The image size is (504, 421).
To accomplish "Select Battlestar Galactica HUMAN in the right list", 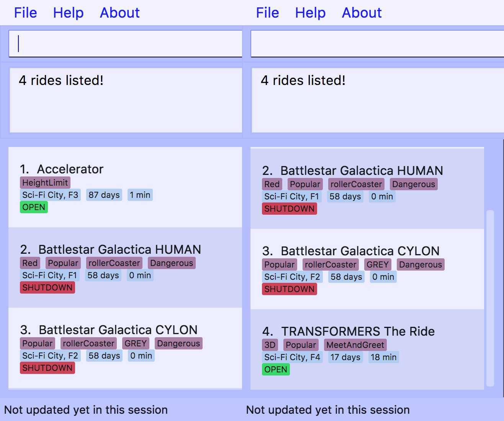I will pyautogui.click(x=367, y=189).
